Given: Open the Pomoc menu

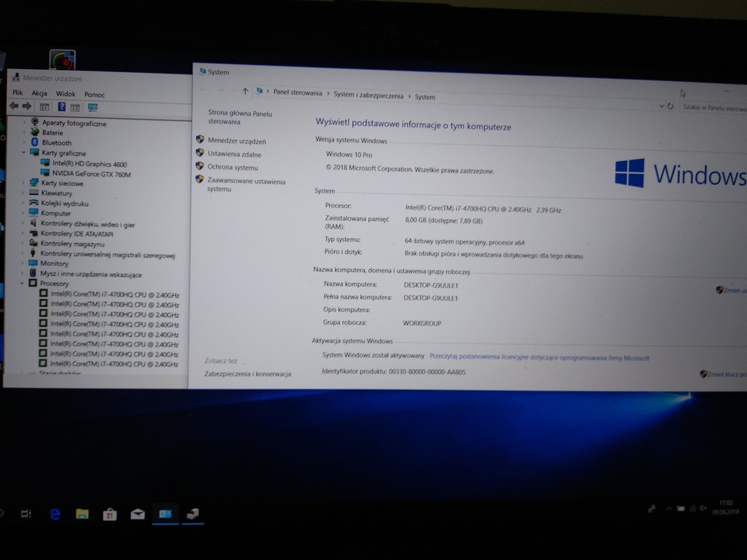Looking at the screenshot, I should [94, 95].
